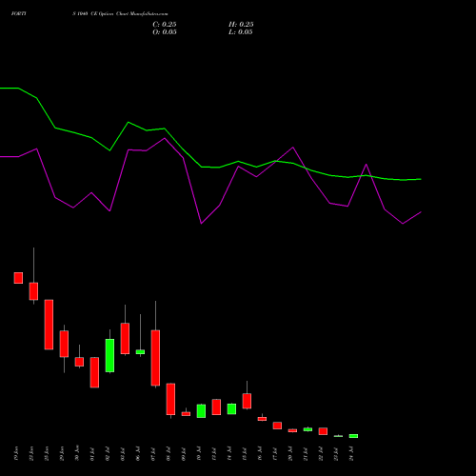The height and width of the screenshot is (476, 476).
Task: Click the 30 Jun date label
Action: click(x=77, y=453)
